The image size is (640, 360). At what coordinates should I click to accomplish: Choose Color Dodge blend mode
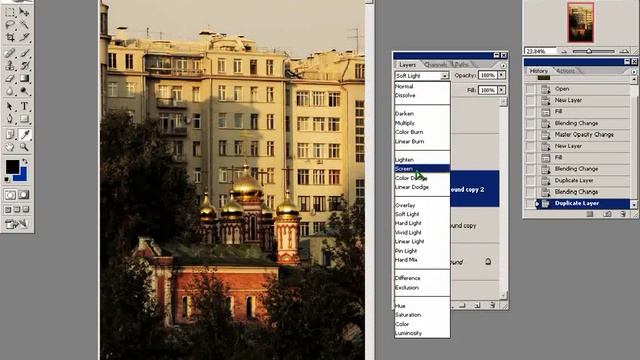422,178
